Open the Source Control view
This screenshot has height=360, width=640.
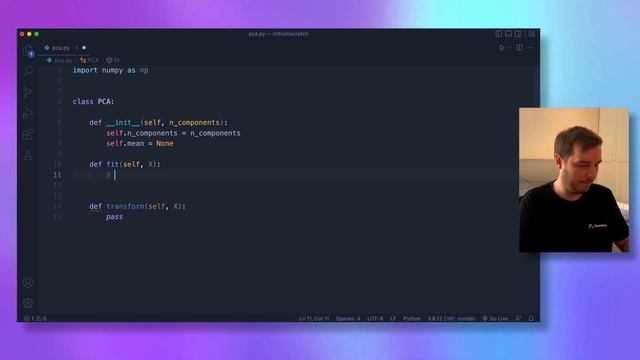[x=28, y=92]
